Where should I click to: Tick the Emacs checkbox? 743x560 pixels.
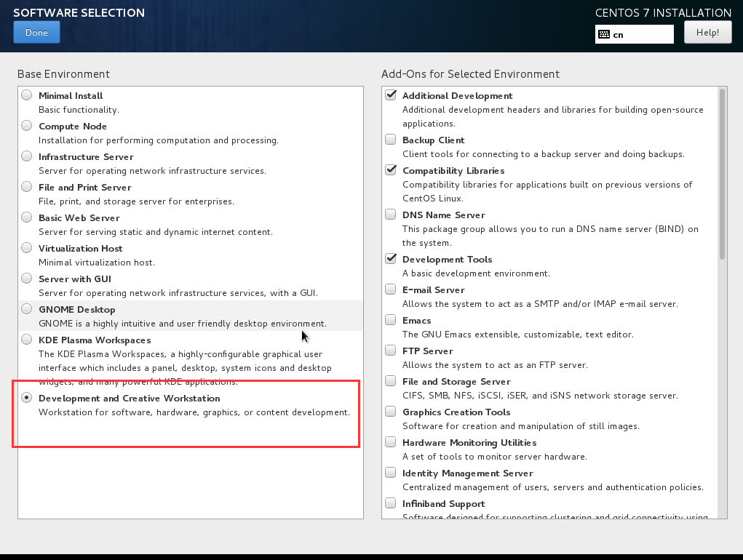click(391, 319)
